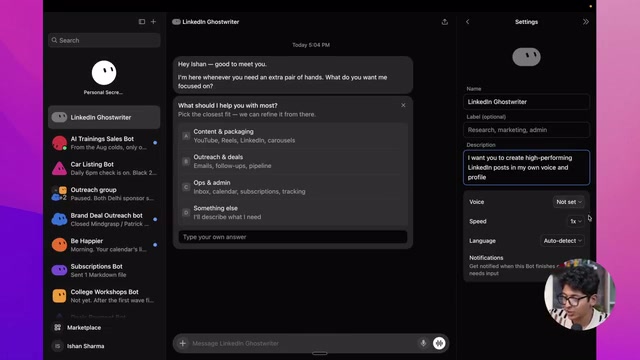Collapse Settings panel with double chevron
640x360 pixels.
(586, 22)
